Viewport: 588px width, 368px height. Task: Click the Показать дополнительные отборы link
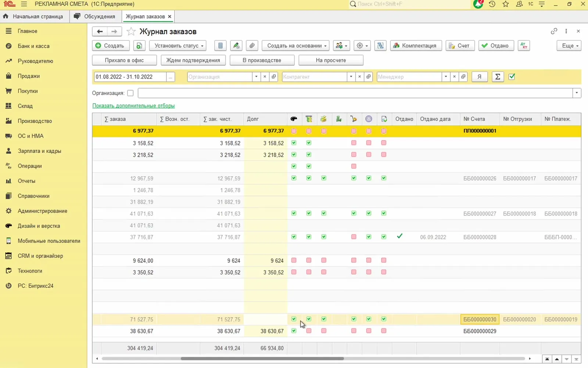pyautogui.click(x=133, y=106)
